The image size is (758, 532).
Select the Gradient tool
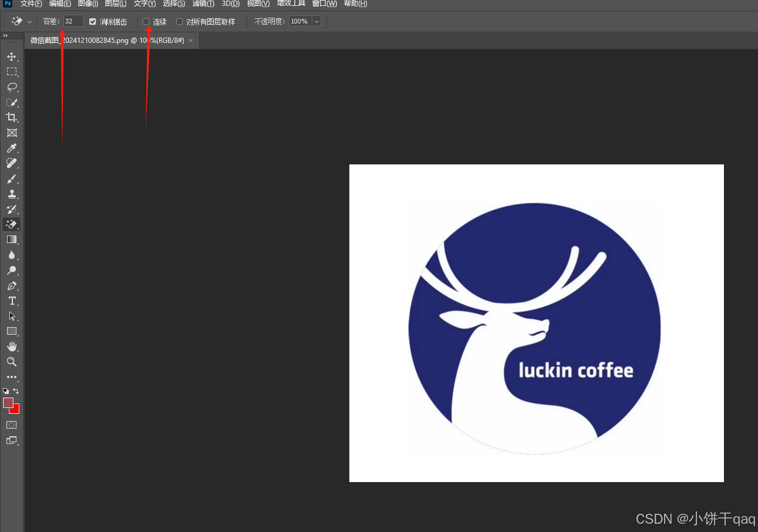coord(11,240)
